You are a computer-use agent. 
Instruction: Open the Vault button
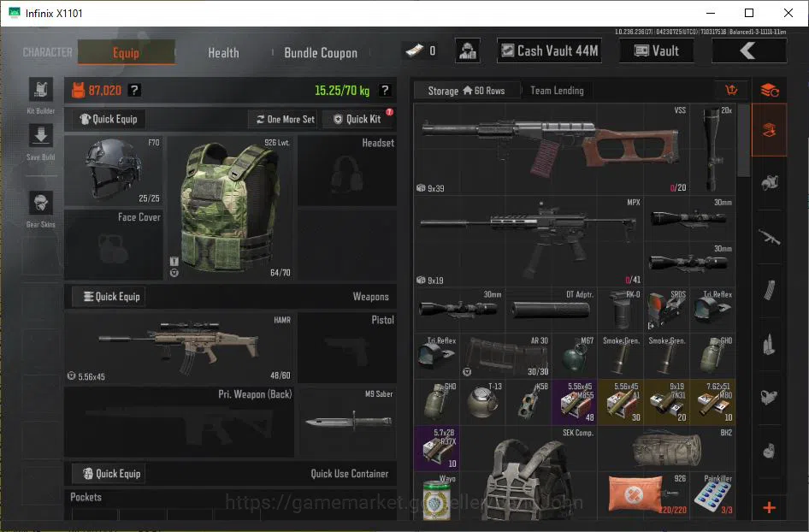(656, 50)
